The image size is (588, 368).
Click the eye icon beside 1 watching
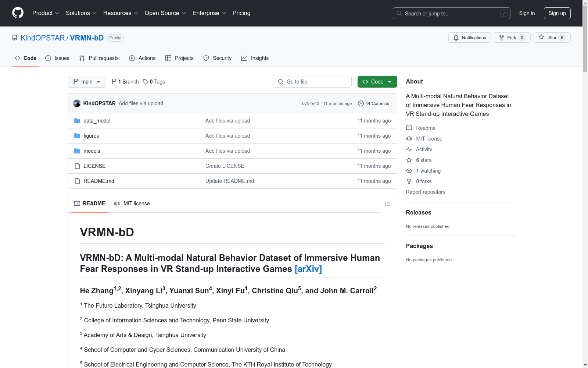coord(409,171)
